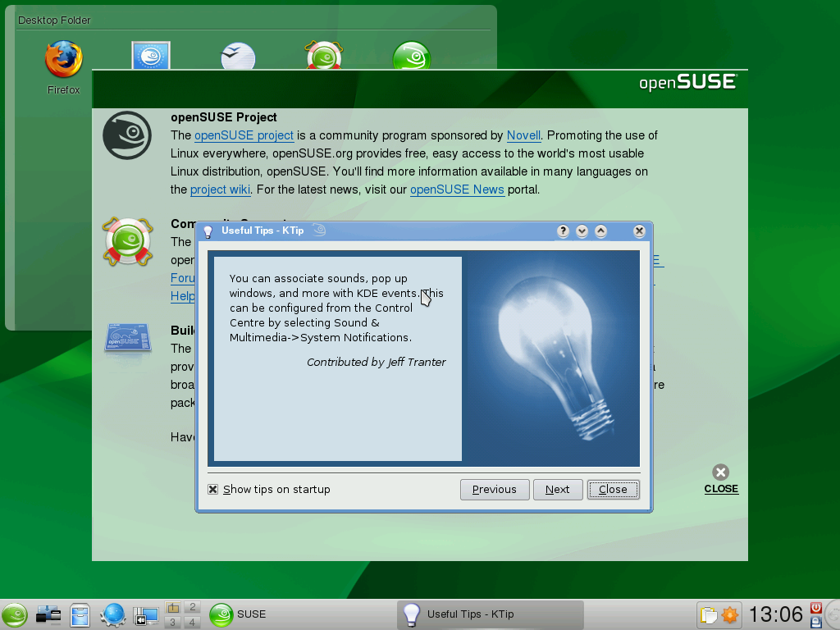Click the blue lock screen icon in the panel
This screenshot has height=630, width=840.
816,622
